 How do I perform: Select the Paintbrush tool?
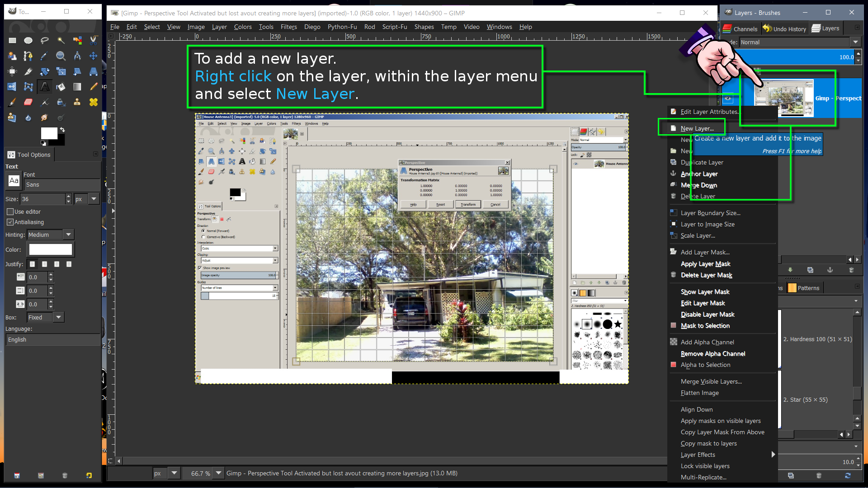click(x=12, y=103)
